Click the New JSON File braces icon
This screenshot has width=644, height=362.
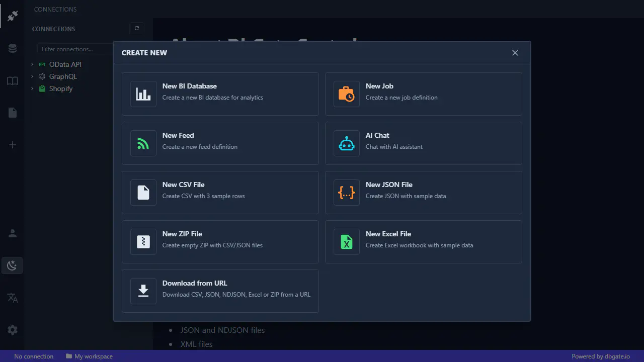tap(347, 193)
